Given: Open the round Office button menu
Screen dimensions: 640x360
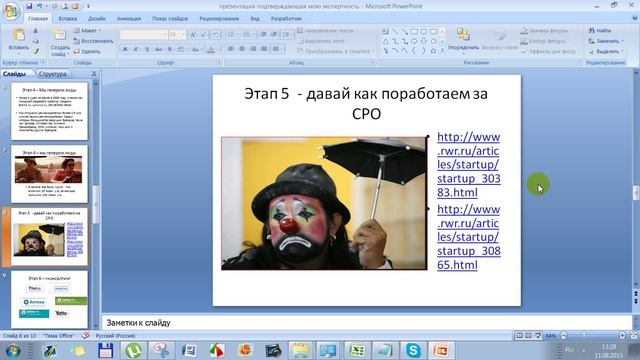Looking at the screenshot, I should point(11,11).
